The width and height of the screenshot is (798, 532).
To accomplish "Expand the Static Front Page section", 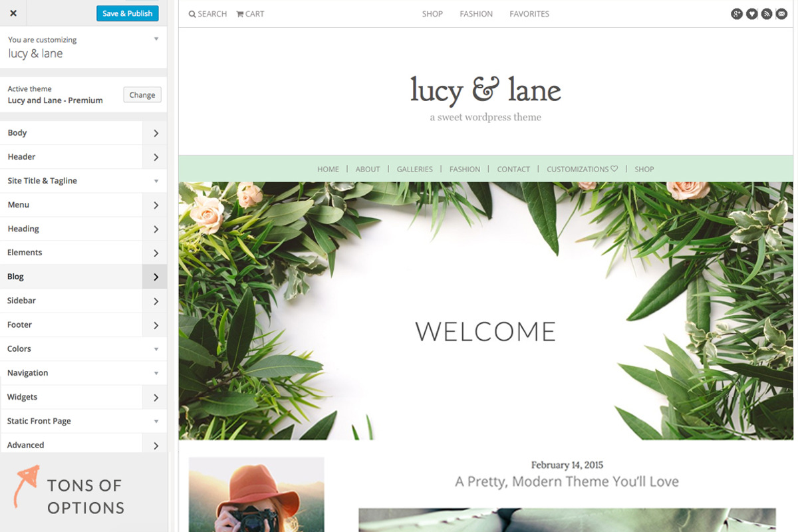I will 83,421.
